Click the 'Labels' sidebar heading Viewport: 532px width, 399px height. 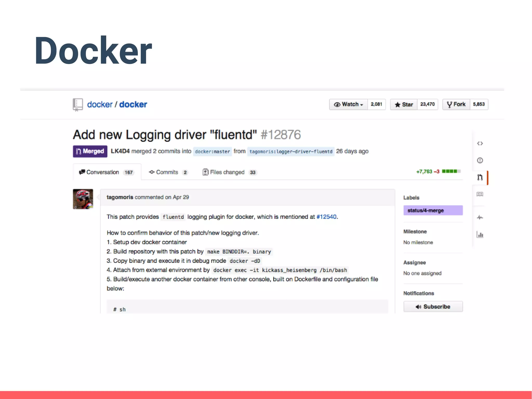tap(411, 198)
